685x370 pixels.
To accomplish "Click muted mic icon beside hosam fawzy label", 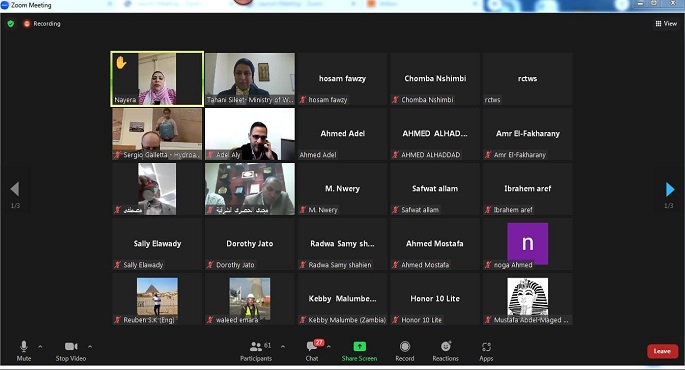I will [x=303, y=100].
